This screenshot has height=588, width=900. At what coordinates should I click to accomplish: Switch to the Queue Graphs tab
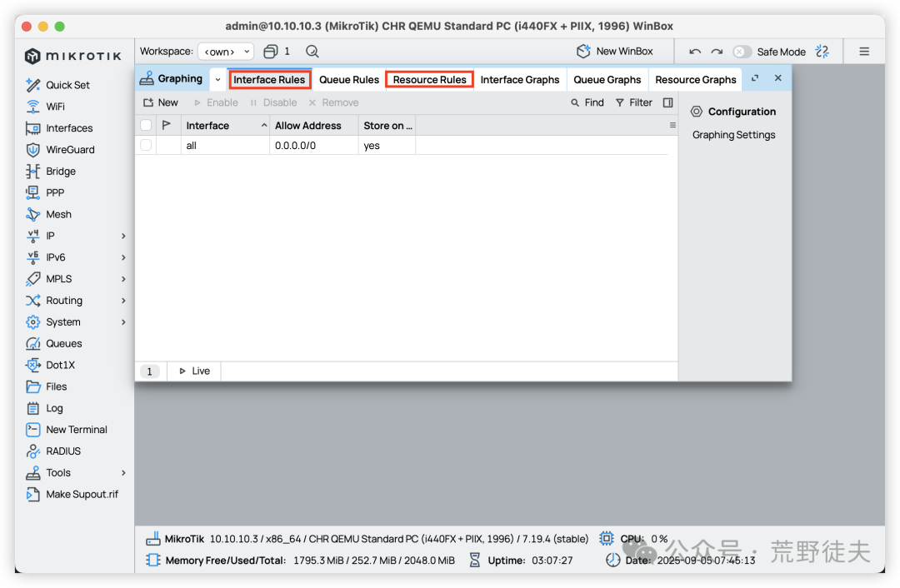(607, 80)
